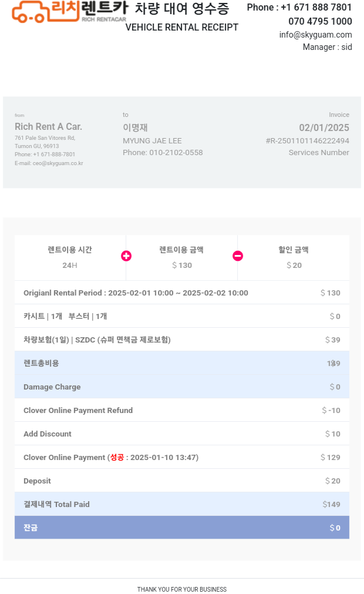Click the 잔금 balance row
Image resolution: width=364 pixels, height=594 pixels.
[182, 528]
